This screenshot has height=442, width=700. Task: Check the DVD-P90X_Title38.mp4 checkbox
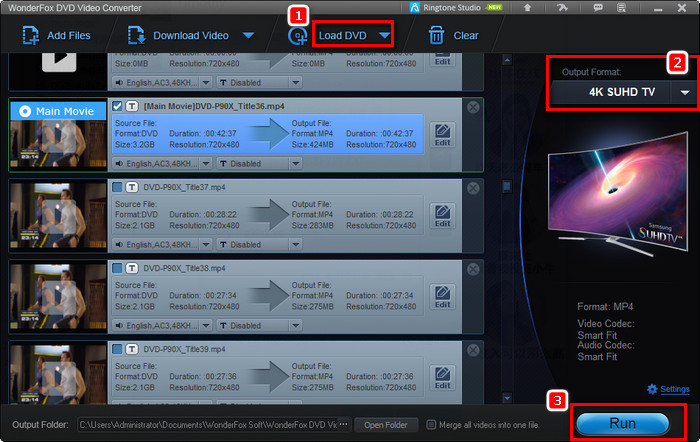tap(117, 268)
